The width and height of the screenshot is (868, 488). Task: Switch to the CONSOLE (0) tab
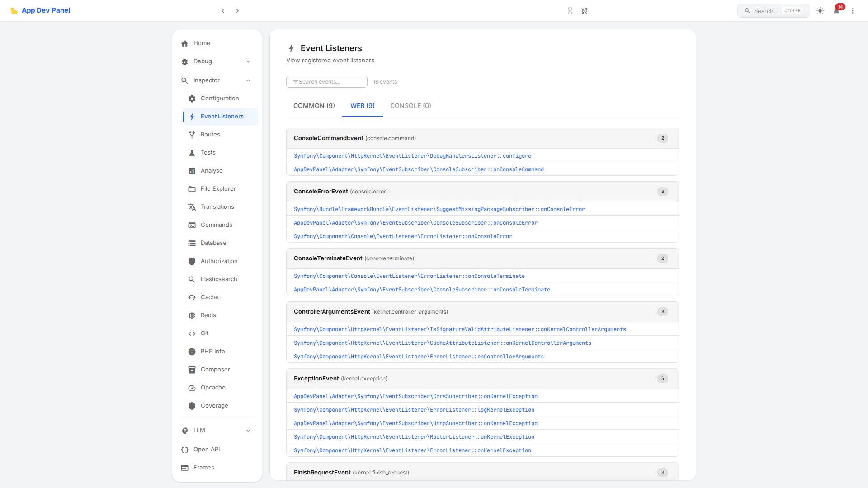(x=410, y=106)
